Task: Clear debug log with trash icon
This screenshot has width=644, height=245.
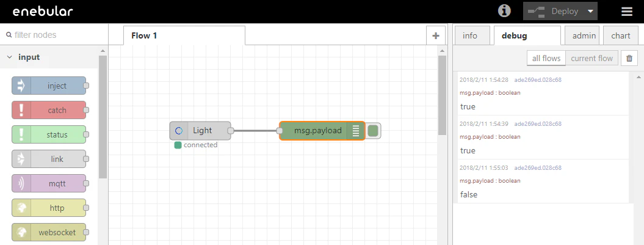Action: coord(629,59)
